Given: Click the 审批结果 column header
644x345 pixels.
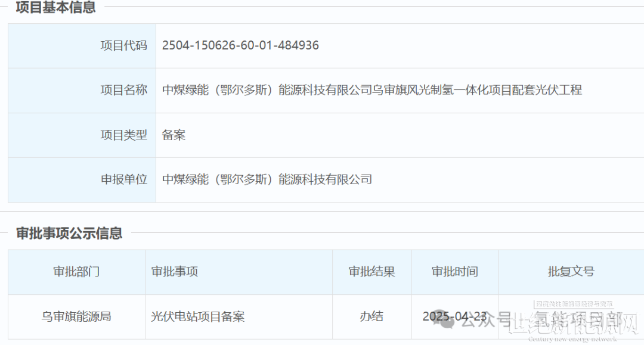Looking at the screenshot, I should 371,272.
